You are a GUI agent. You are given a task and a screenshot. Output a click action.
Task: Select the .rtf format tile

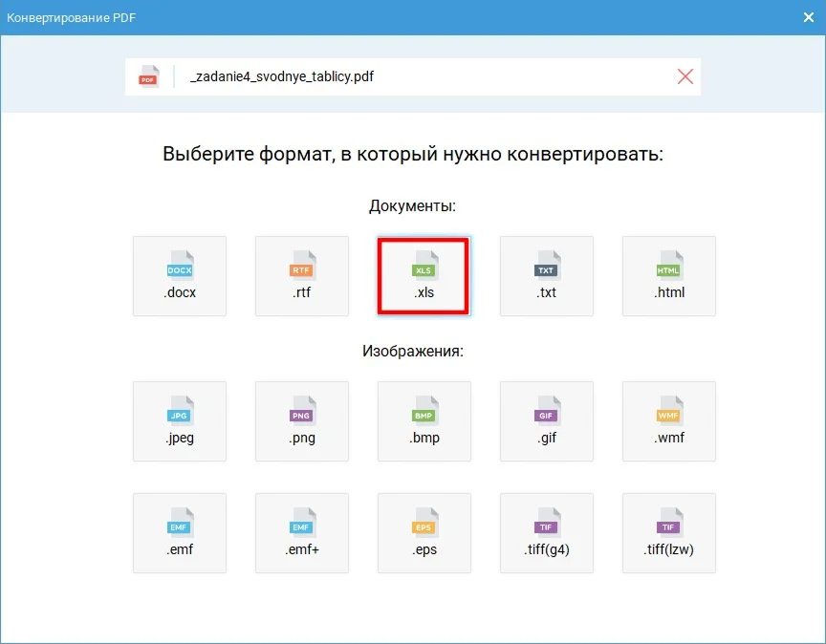click(x=302, y=276)
